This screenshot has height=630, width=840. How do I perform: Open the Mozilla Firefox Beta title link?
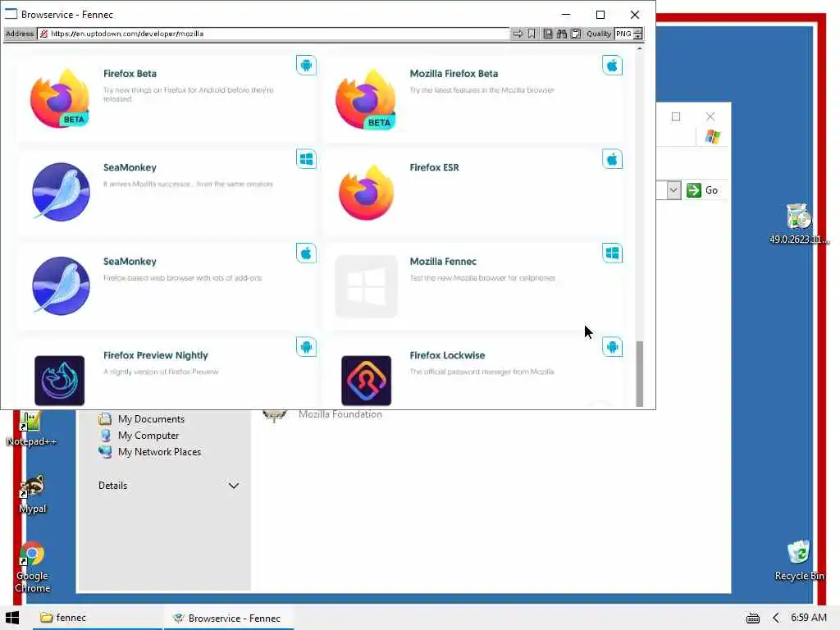[454, 73]
